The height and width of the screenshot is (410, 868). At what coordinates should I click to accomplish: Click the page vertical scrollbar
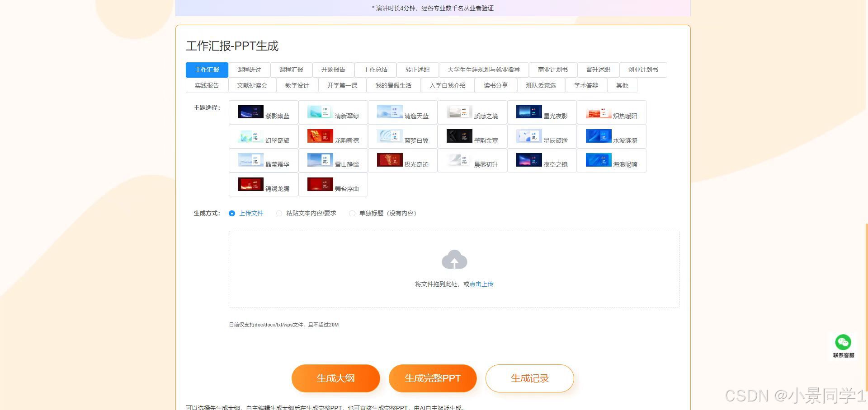(866, 307)
